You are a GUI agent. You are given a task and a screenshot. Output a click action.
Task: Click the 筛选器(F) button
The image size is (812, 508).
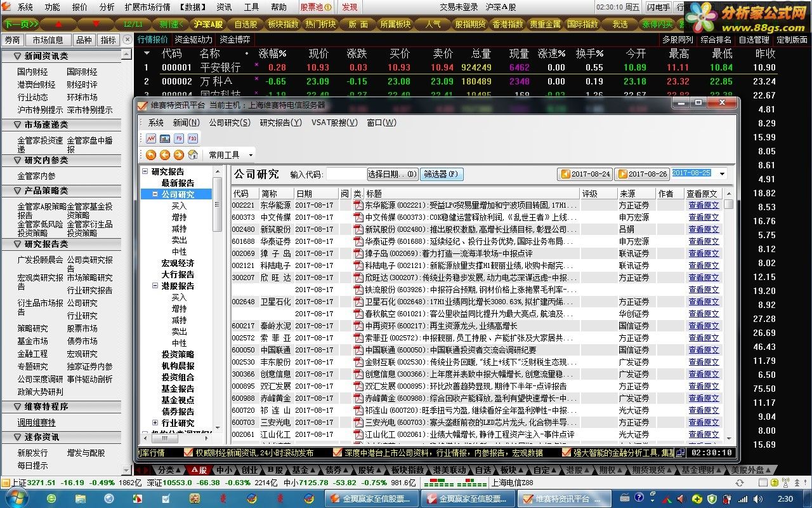click(x=442, y=174)
